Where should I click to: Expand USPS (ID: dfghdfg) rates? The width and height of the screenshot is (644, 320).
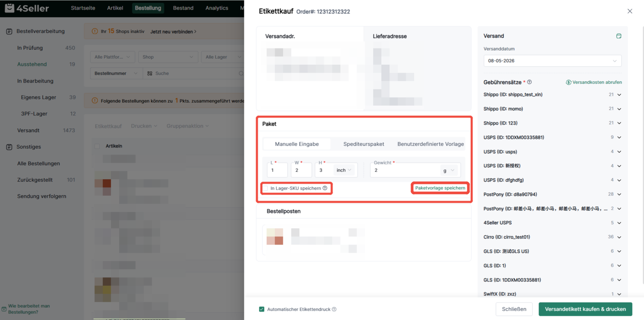619,180
